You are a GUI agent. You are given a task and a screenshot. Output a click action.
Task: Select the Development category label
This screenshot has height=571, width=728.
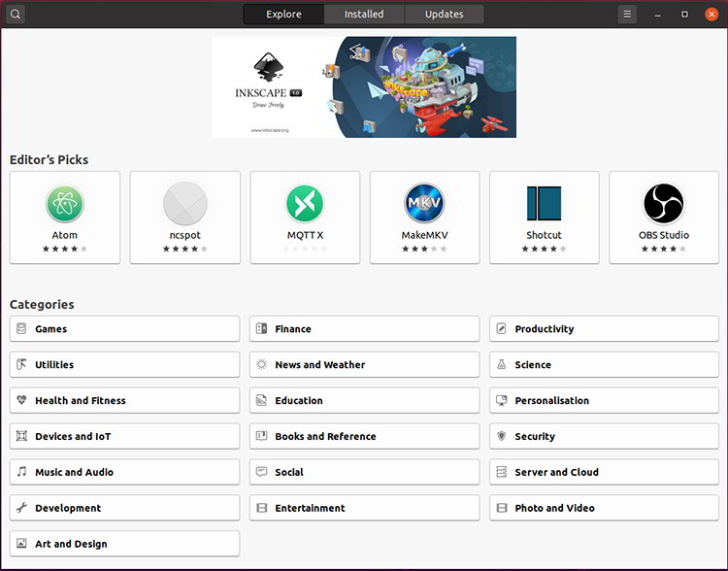tap(68, 508)
